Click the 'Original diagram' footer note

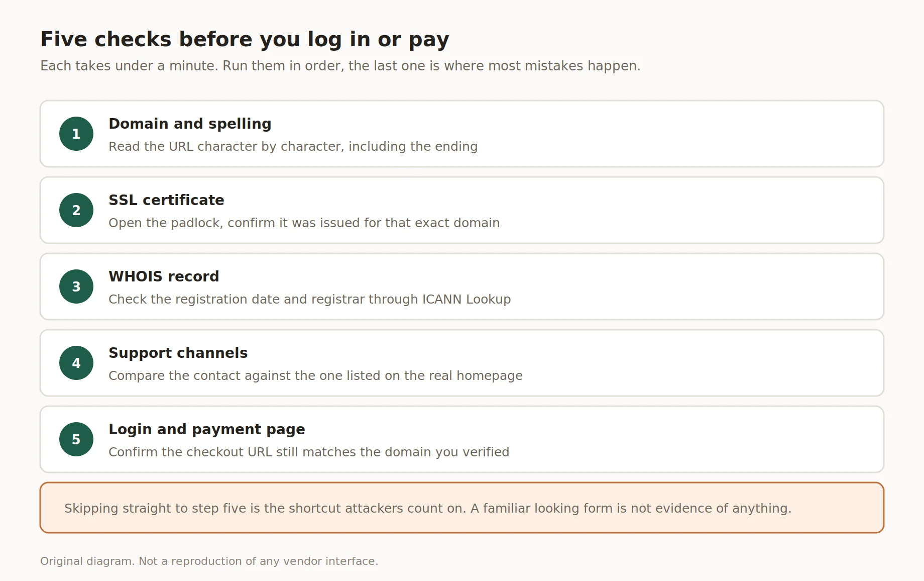click(x=209, y=561)
